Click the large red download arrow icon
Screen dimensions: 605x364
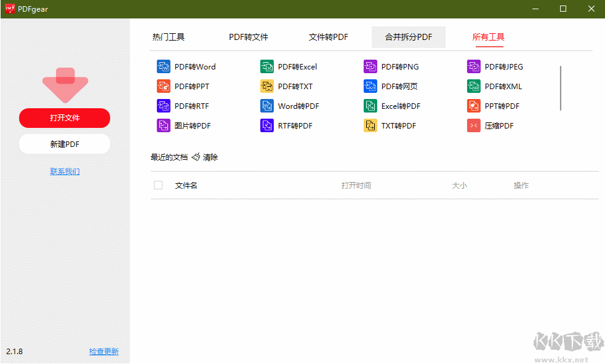tap(65, 85)
